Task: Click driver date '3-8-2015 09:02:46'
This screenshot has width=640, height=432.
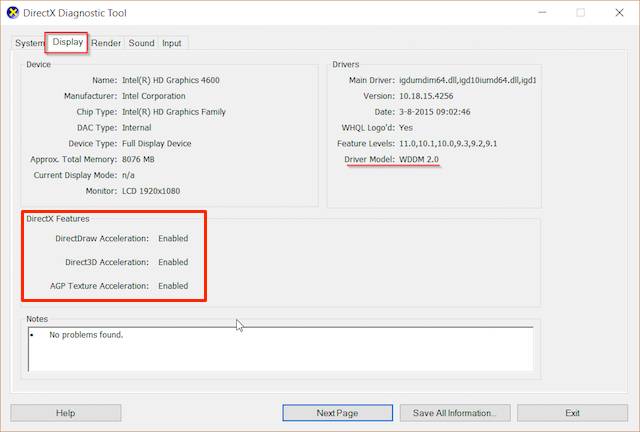Action: pos(435,112)
